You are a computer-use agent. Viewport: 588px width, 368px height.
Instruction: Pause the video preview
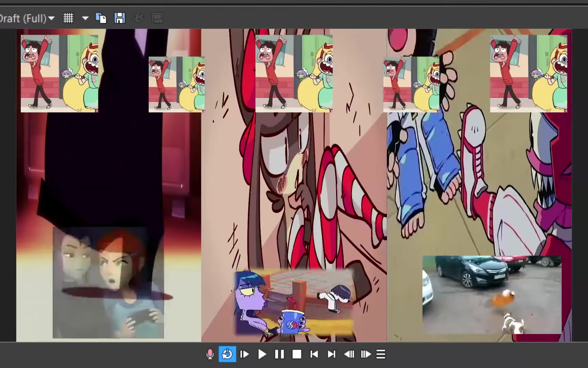[279, 354]
